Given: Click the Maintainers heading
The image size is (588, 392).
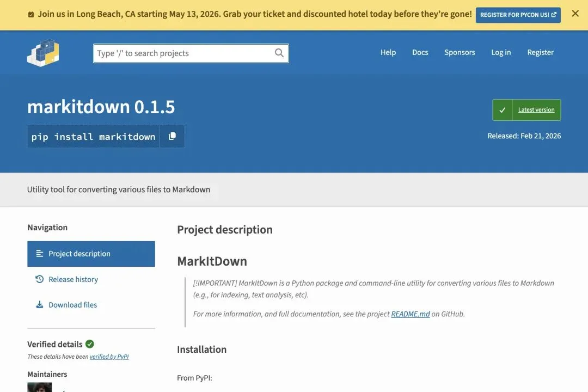Looking at the screenshot, I should (47, 374).
